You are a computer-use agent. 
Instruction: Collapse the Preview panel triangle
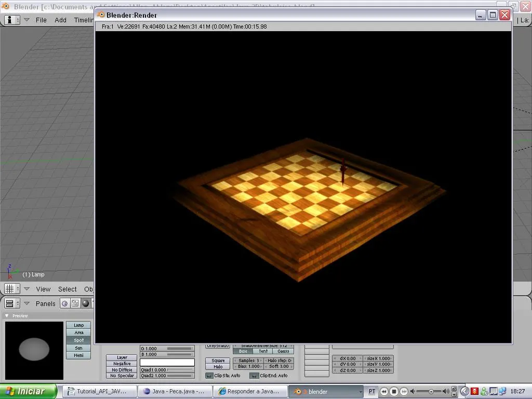point(7,316)
